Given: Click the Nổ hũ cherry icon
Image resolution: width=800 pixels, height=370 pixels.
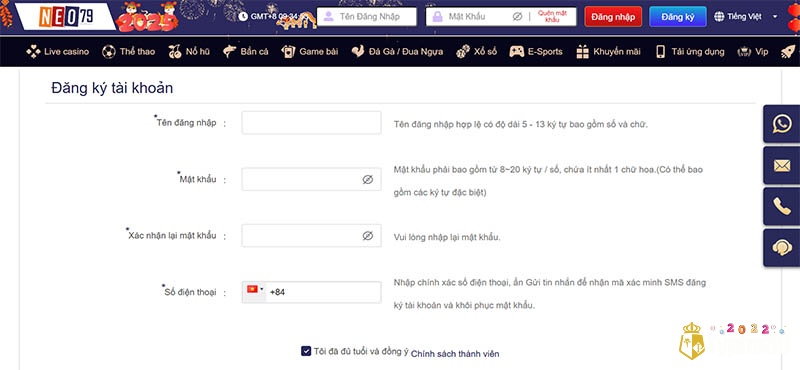Looking at the screenshot, I should pyautogui.click(x=174, y=52).
